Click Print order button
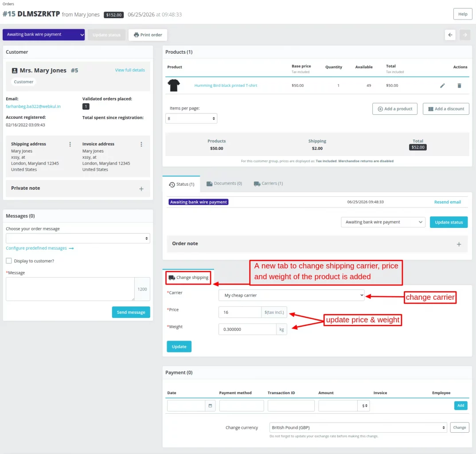The image size is (476, 454). click(148, 35)
